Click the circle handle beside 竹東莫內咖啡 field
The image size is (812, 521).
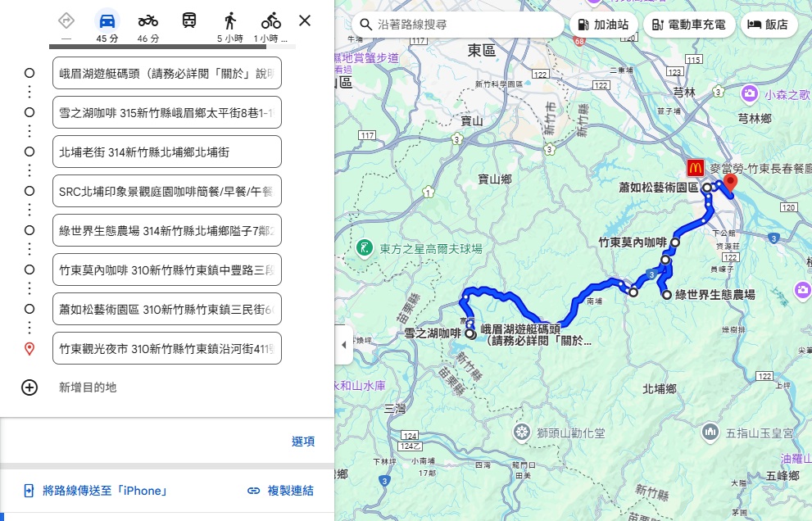[29, 270]
